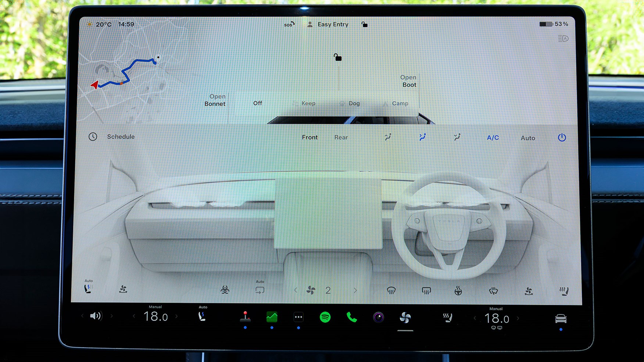
Task: Open the Spotify app
Action: pos(325,317)
